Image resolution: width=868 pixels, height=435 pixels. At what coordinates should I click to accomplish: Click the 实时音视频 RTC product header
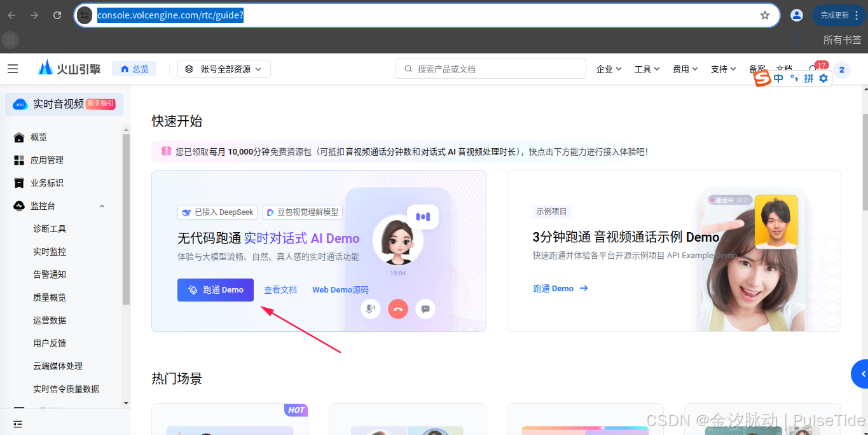pos(64,104)
